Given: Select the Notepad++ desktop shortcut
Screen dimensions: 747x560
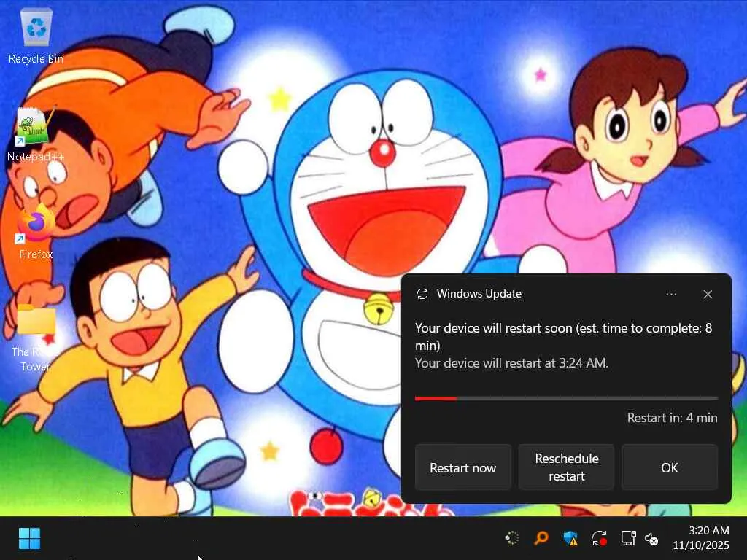Looking at the screenshot, I should click(36, 135).
